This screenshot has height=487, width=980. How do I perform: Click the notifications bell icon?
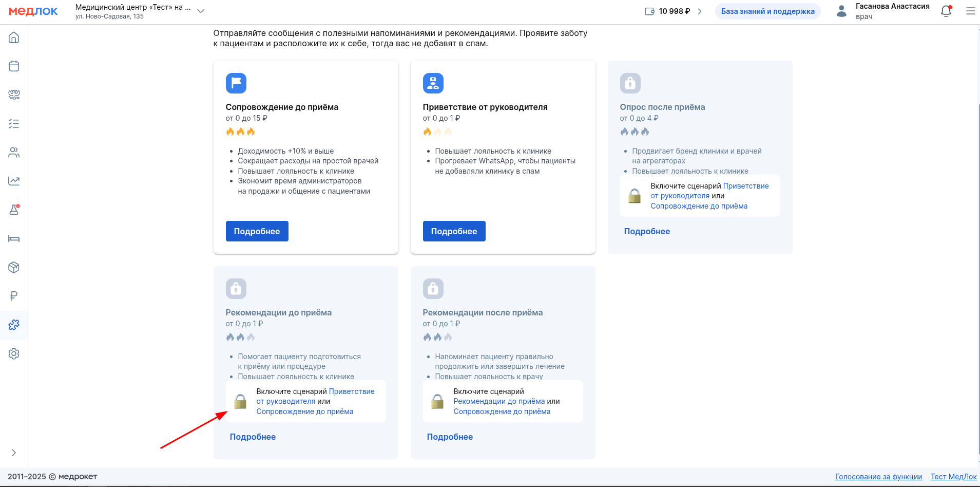[x=946, y=11]
